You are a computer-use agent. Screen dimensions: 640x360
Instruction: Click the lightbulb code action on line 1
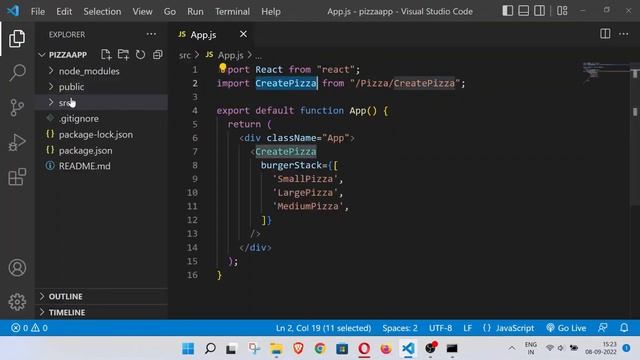[x=222, y=68]
